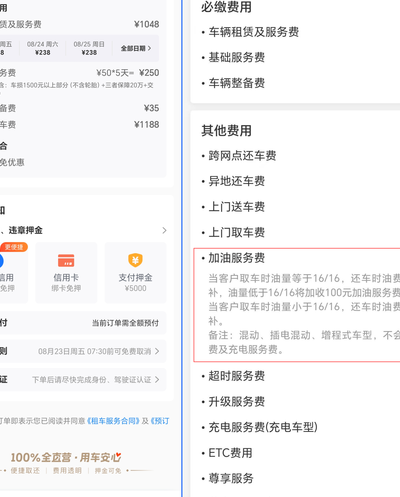Open the 预订 agreement link
Viewport: 400px width, 497px height.
tap(160, 421)
